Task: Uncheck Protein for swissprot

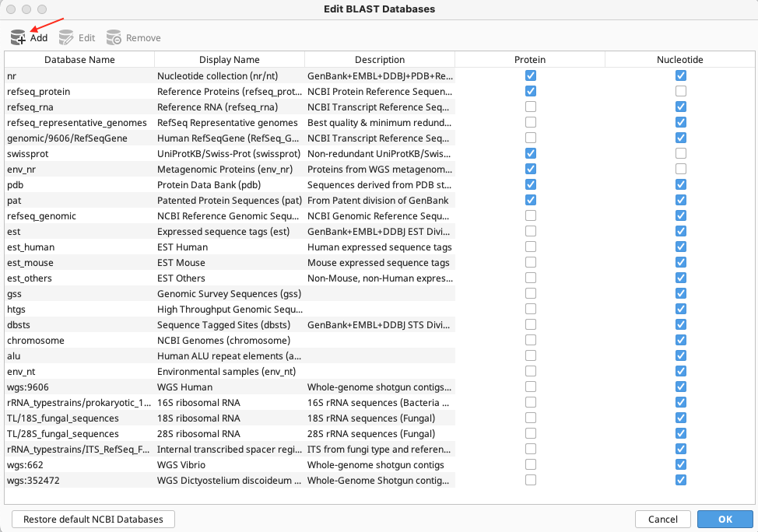Action: (530, 153)
